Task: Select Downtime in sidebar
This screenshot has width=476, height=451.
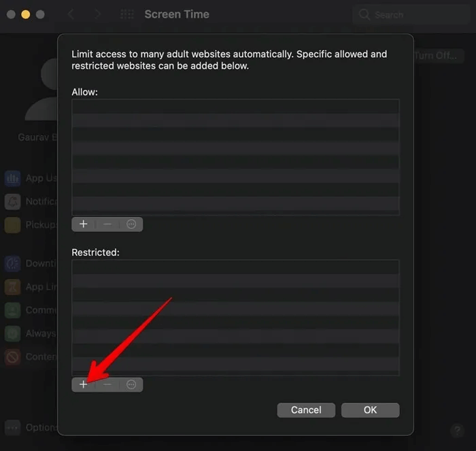Action: (x=31, y=263)
